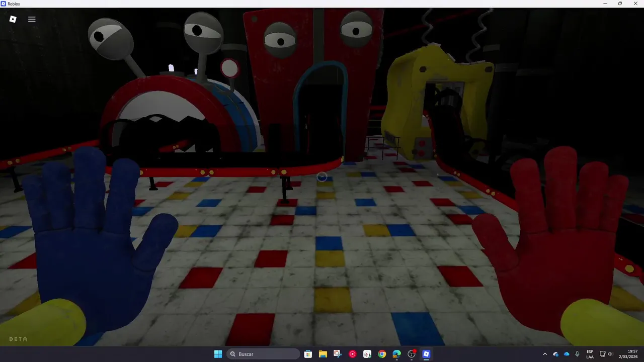
Task: Open File Explorer from the taskbar
Action: (x=323, y=354)
